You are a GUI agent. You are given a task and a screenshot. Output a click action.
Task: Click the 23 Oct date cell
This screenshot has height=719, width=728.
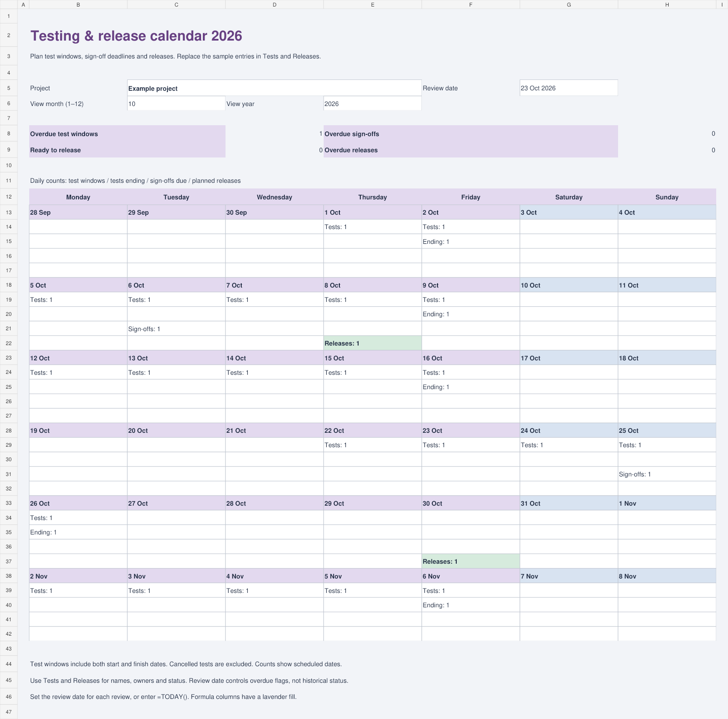pyautogui.click(x=471, y=431)
